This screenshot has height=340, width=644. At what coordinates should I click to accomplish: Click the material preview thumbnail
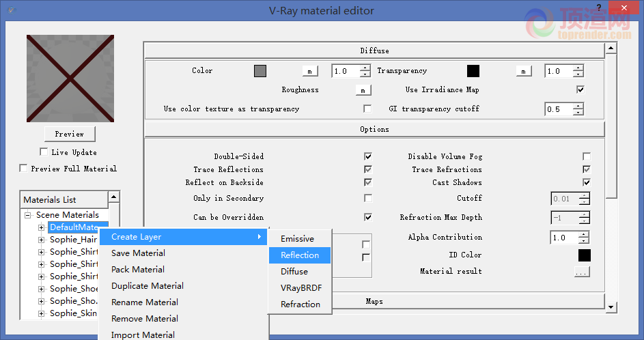70,79
